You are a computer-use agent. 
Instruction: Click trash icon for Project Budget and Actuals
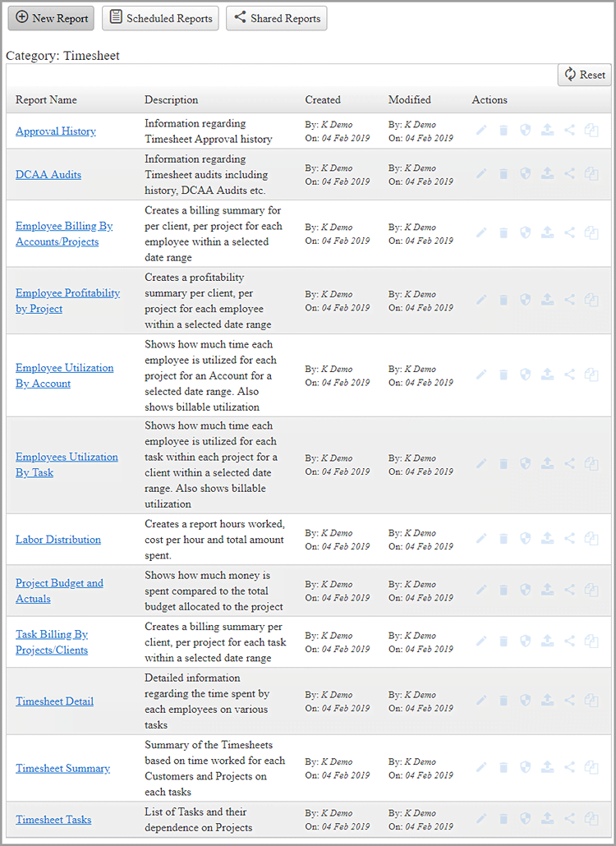click(x=503, y=590)
